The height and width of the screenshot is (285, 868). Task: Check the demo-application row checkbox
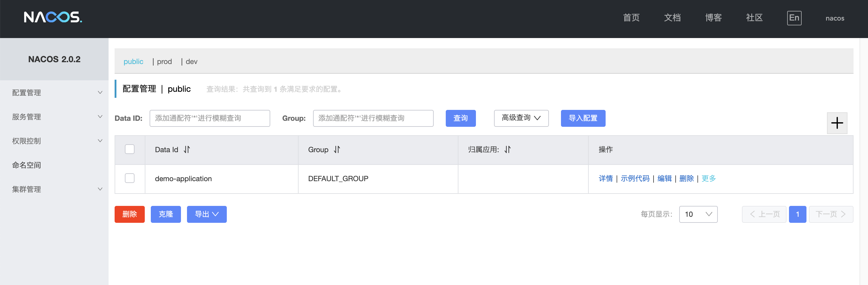tap(130, 178)
